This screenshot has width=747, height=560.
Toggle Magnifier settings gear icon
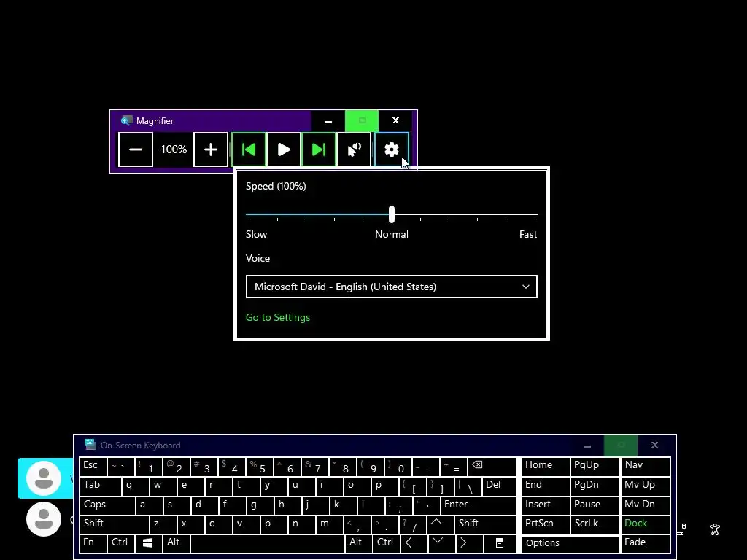click(x=391, y=149)
